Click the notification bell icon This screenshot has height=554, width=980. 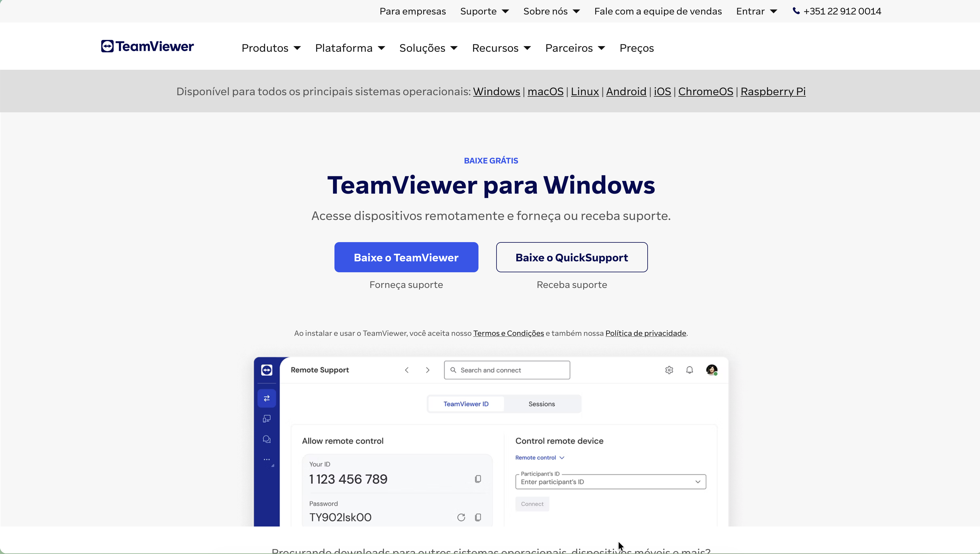(690, 370)
